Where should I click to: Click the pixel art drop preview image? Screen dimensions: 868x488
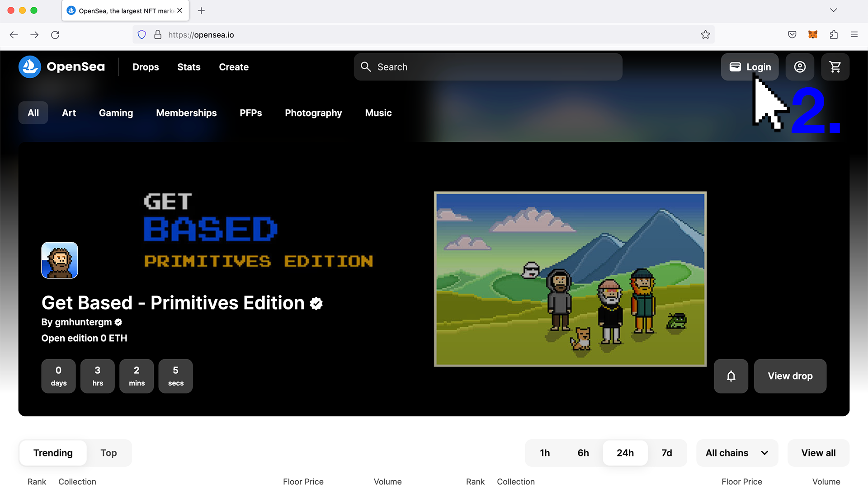570,279
